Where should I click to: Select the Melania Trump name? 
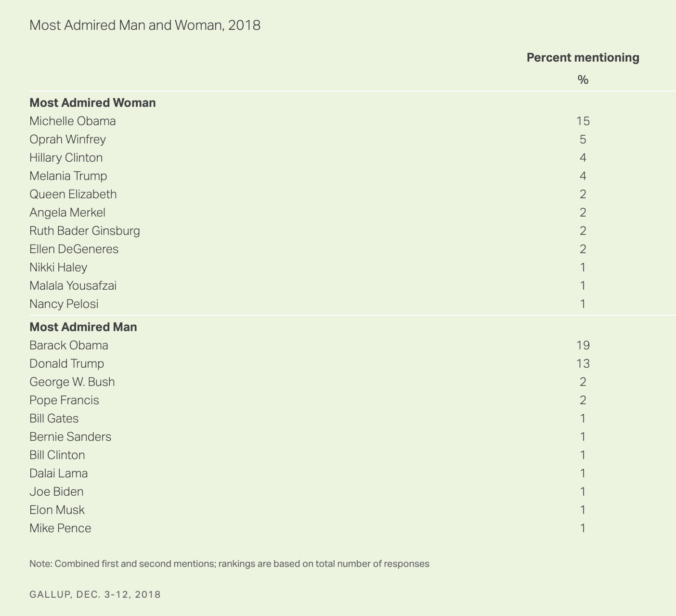click(x=68, y=176)
